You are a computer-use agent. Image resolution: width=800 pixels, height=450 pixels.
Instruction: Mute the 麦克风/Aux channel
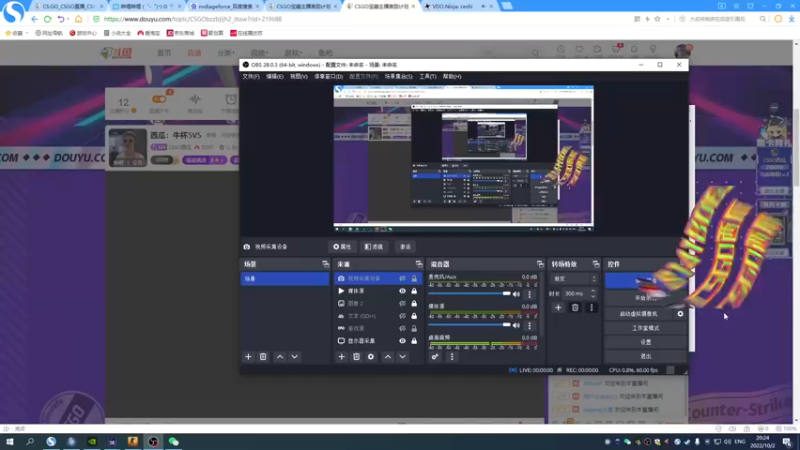pos(516,294)
